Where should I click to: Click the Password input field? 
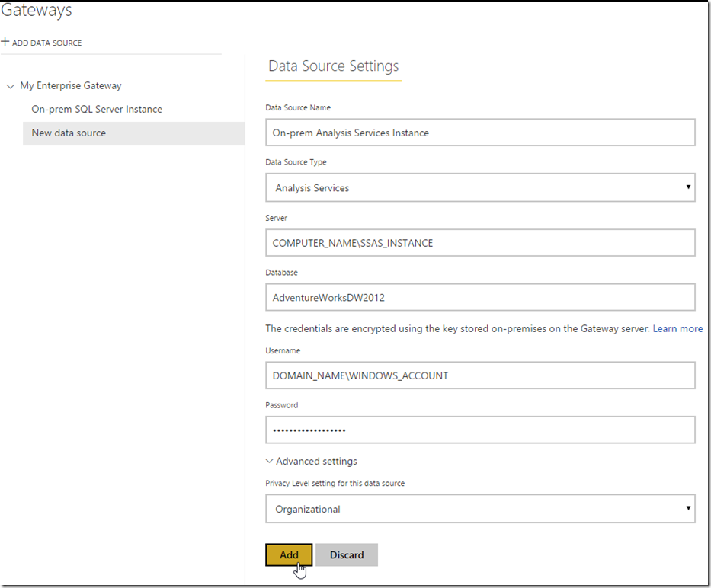(x=480, y=430)
